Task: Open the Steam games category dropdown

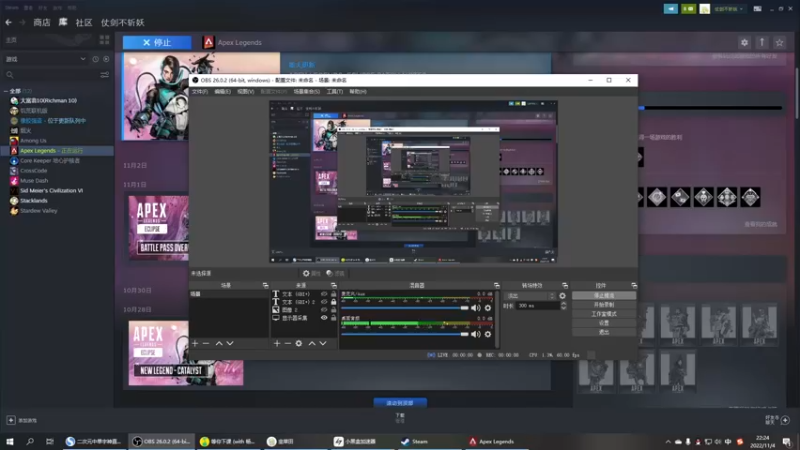Action: tap(46, 59)
